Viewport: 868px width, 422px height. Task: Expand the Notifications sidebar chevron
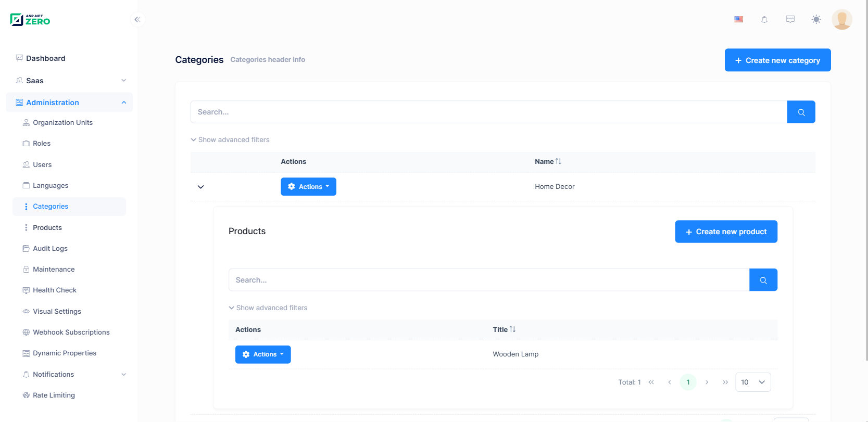click(124, 375)
